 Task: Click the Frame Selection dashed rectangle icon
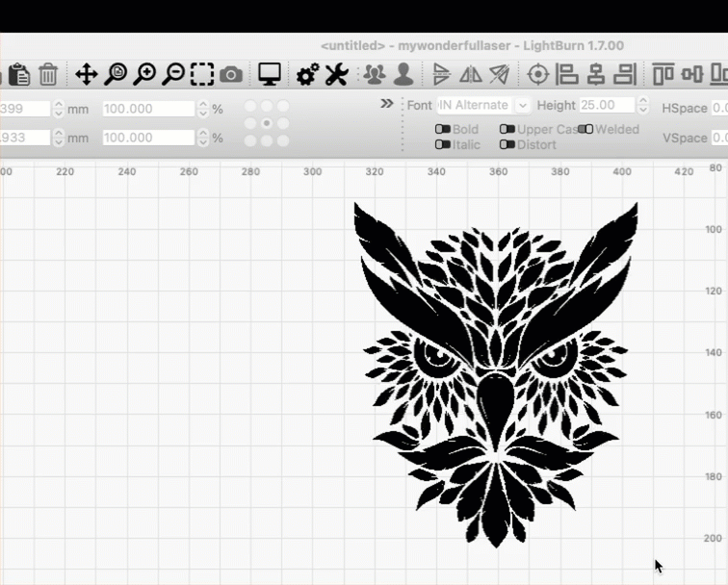(x=202, y=74)
